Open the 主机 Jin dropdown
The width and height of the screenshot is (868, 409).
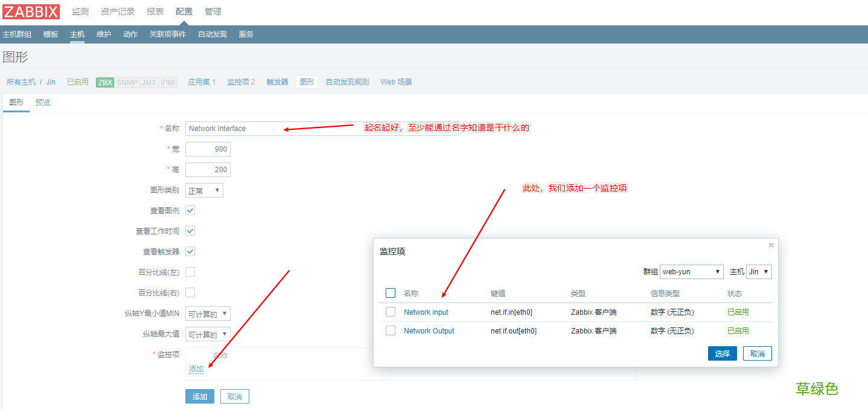point(759,271)
